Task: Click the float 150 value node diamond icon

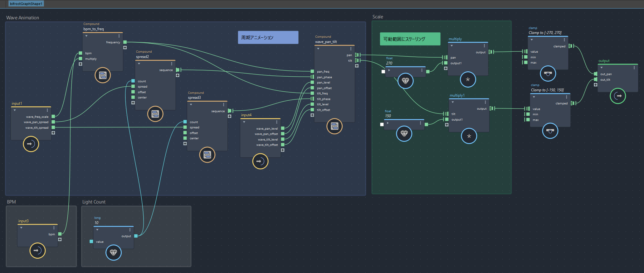Action: pos(404,134)
